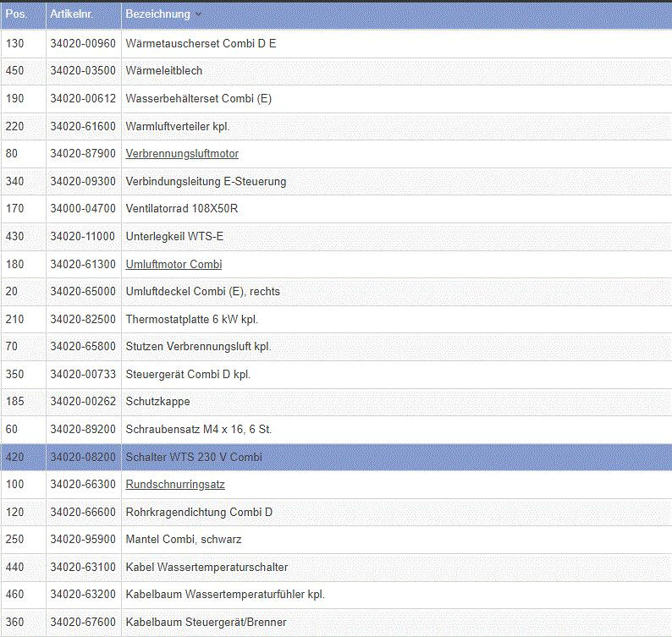
Task: Choose the Warmluftverteiler kpl. entry
Action: pos(178,126)
